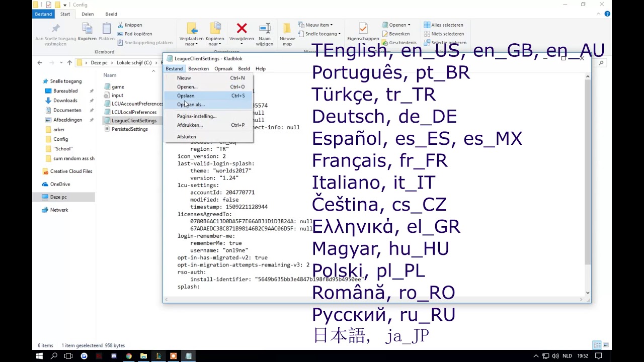Open Snelle toegang ribbon dropdown

point(319,34)
